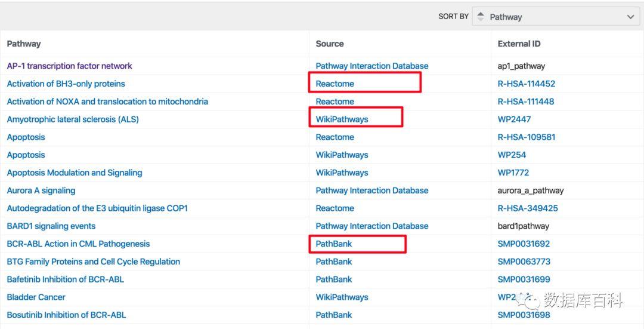Screen dimensions: 644x329
Task: Click the sort direction arrows icon
Action: 481,17
